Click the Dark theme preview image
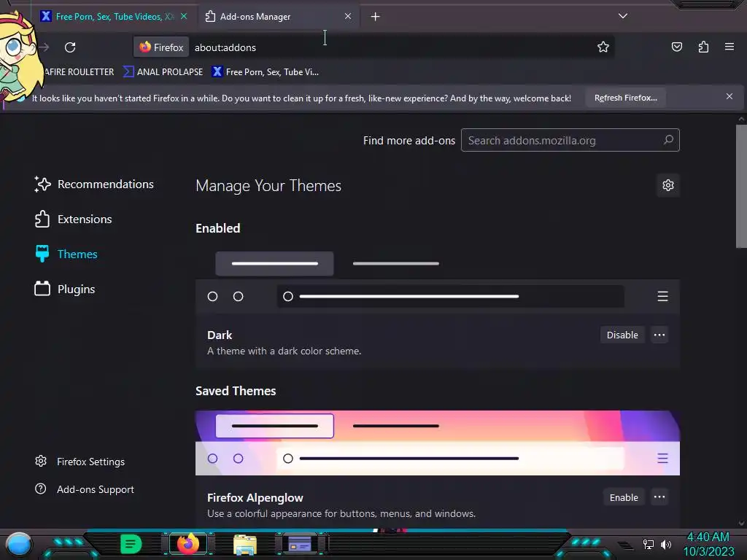747x560 pixels. [438, 281]
